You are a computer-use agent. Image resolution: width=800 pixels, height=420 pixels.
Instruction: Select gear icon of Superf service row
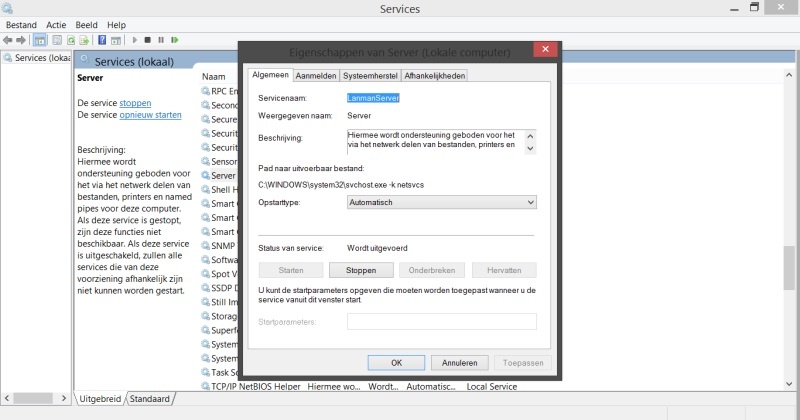coord(206,330)
